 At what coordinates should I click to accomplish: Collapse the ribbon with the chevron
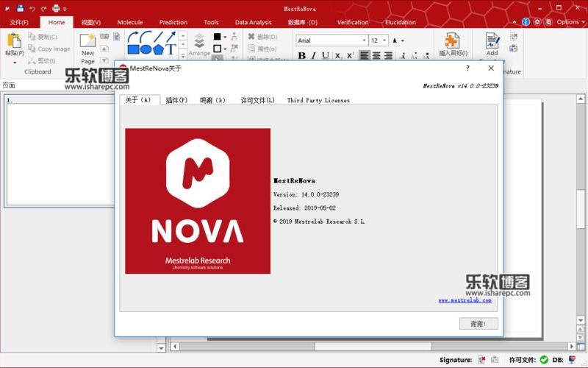(x=514, y=22)
